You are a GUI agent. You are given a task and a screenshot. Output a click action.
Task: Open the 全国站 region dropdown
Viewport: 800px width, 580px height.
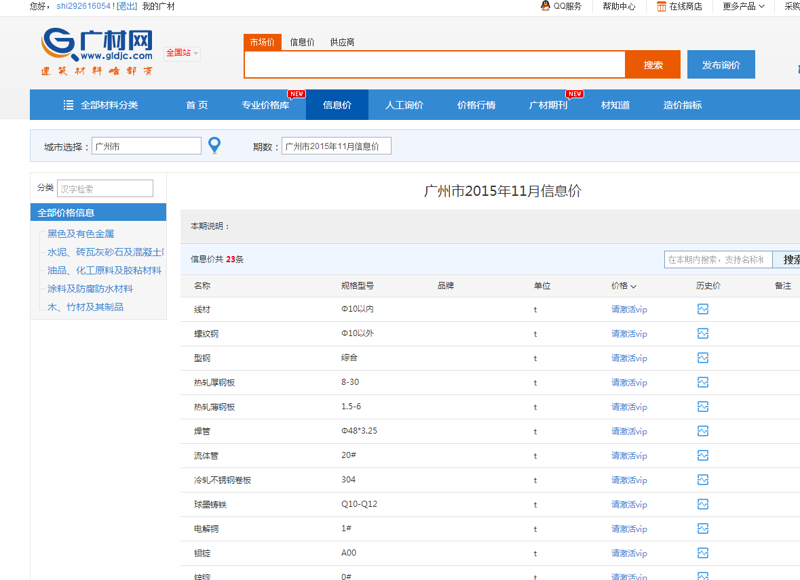(x=182, y=53)
